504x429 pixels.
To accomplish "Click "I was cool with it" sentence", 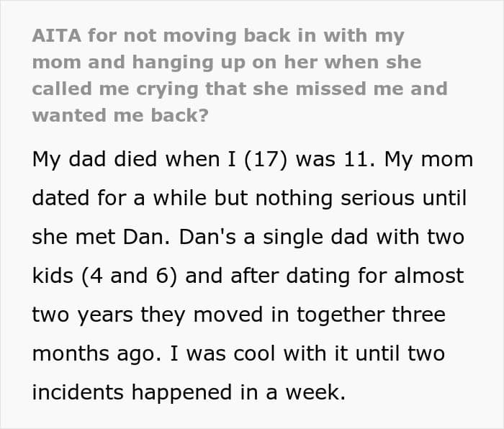I will tap(261, 353).
